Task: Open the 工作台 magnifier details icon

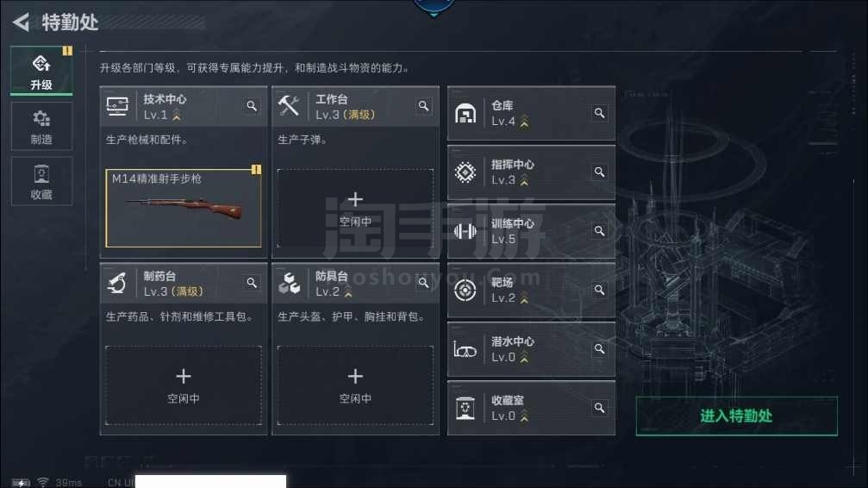Action: click(423, 106)
